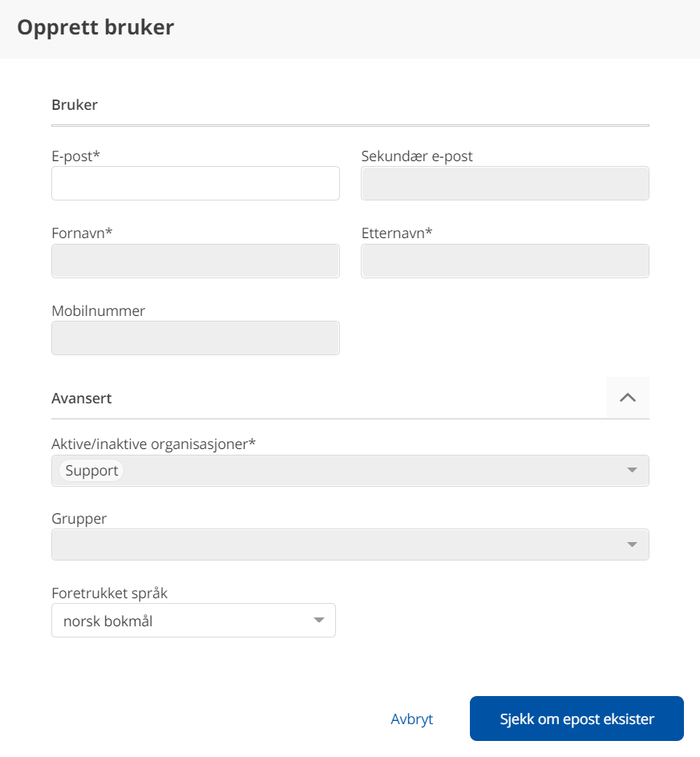The height and width of the screenshot is (757, 700).
Task: Open the norsk bokmål language dropdown
Action: point(184,621)
